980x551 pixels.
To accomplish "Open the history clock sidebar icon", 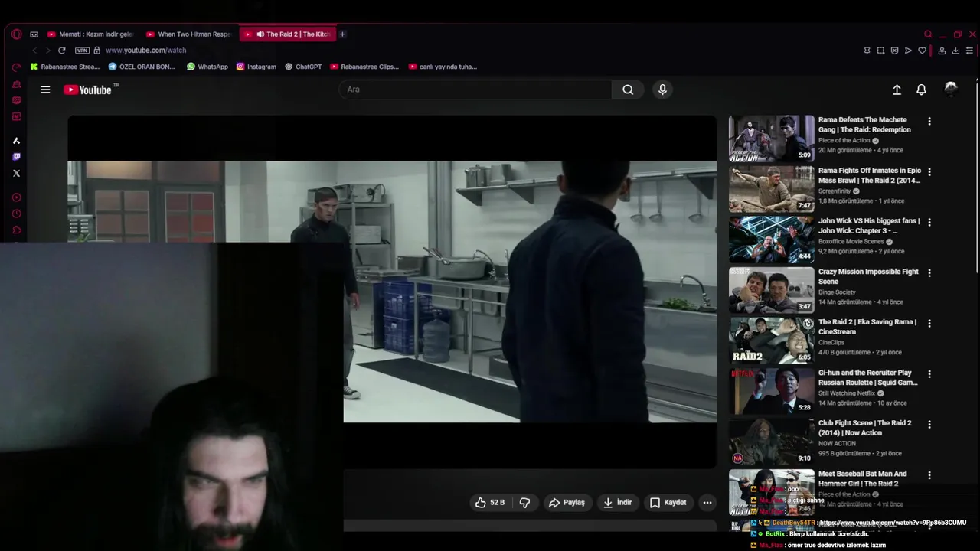I will click(16, 214).
